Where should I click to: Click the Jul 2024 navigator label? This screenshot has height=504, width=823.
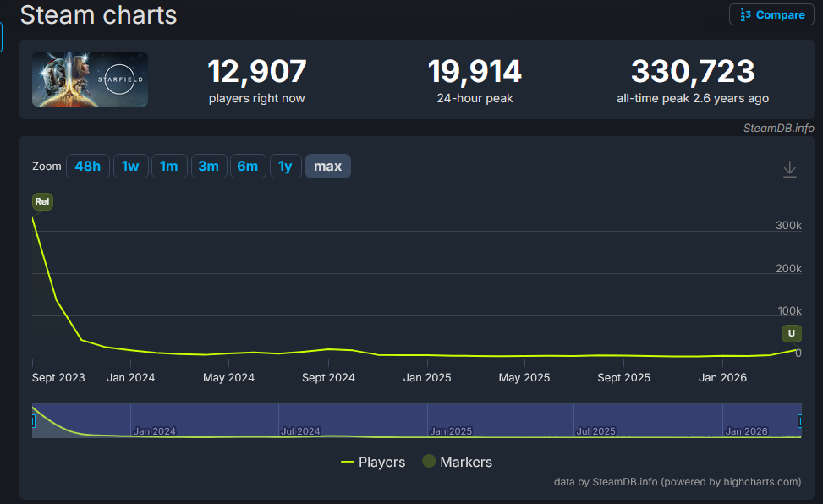[300, 431]
